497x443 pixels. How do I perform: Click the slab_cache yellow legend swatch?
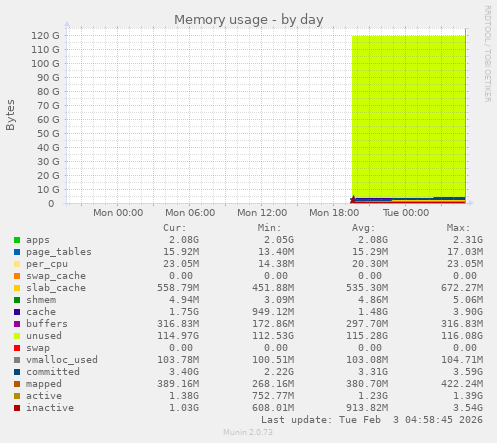(x=17, y=288)
